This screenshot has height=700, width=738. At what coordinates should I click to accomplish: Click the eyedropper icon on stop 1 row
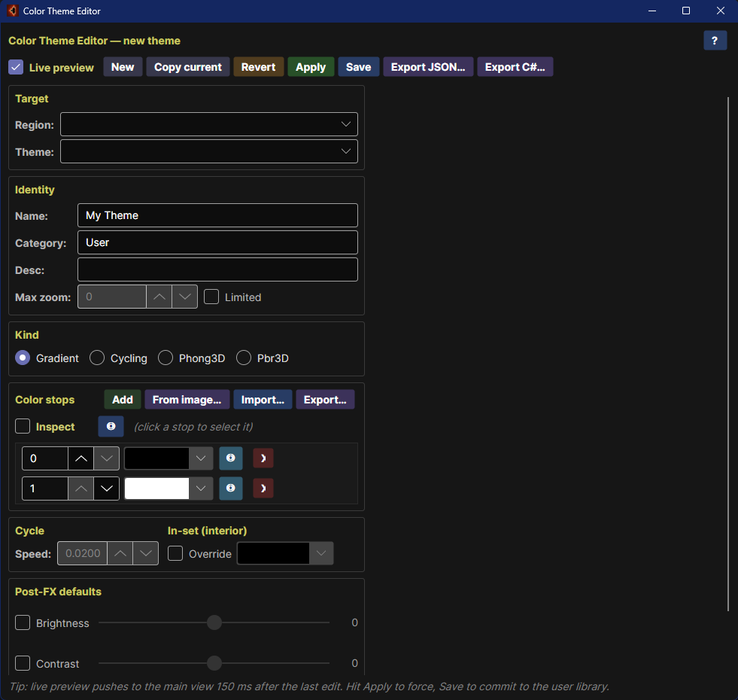pyautogui.click(x=231, y=488)
